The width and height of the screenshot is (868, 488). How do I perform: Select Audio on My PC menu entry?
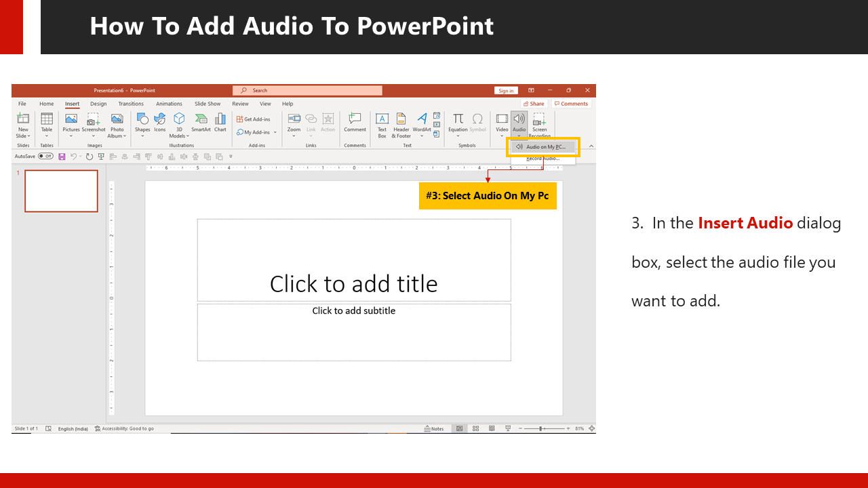(x=543, y=146)
